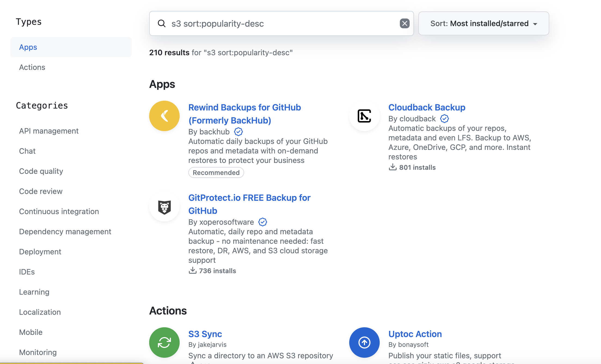
Task: Click 'By bonaysoft' author text
Action: point(409,344)
